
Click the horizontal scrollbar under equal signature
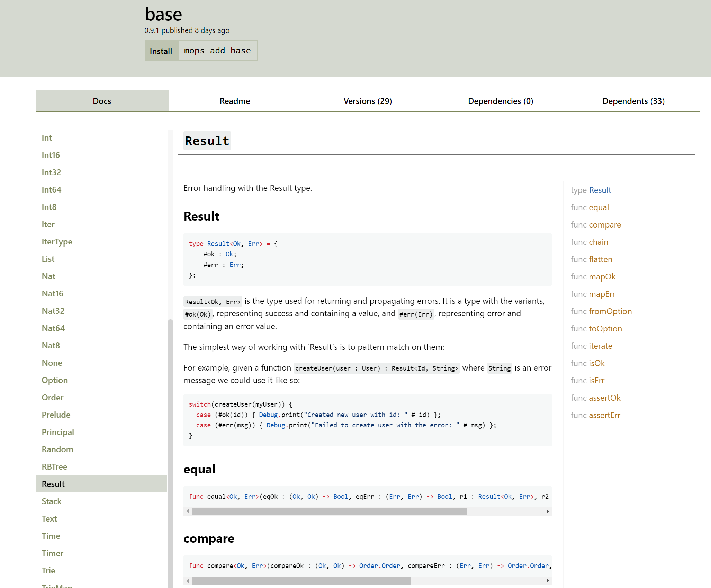tap(329, 511)
